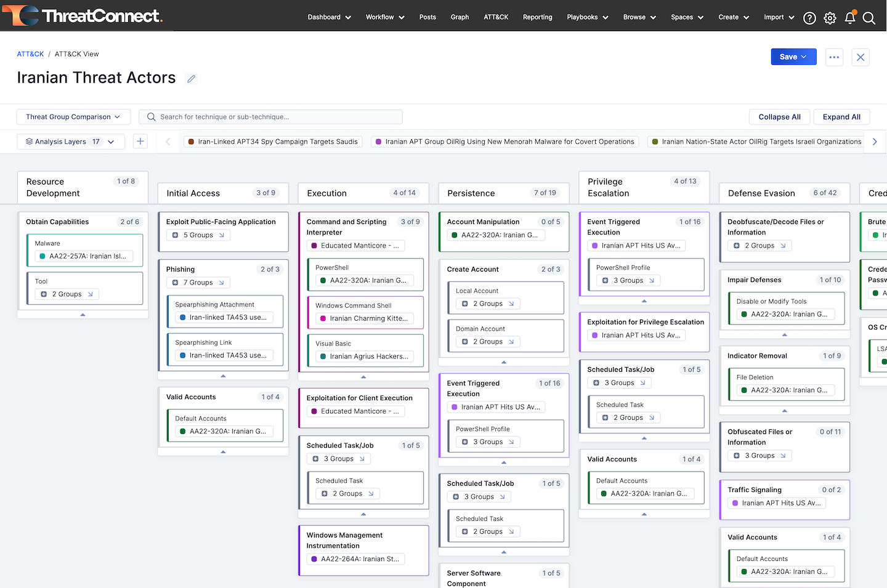Collapse the Phishing sub-techniques
This screenshot has width=887, height=588.
(x=223, y=376)
